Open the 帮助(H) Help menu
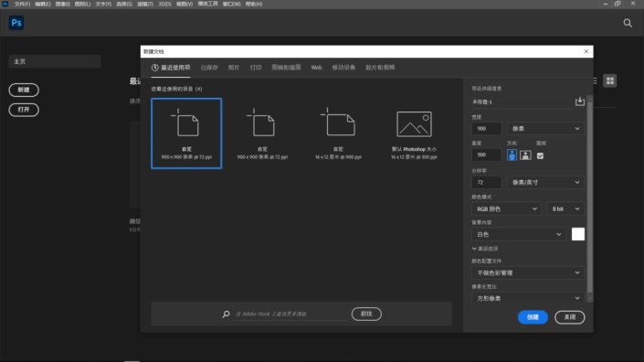 pyautogui.click(x=254, y=4)
